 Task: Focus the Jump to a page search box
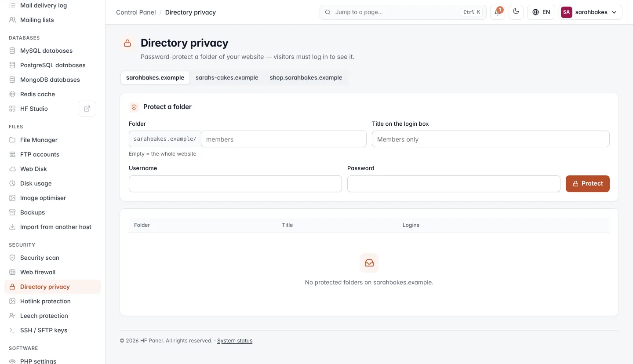[x=403, y=12]
